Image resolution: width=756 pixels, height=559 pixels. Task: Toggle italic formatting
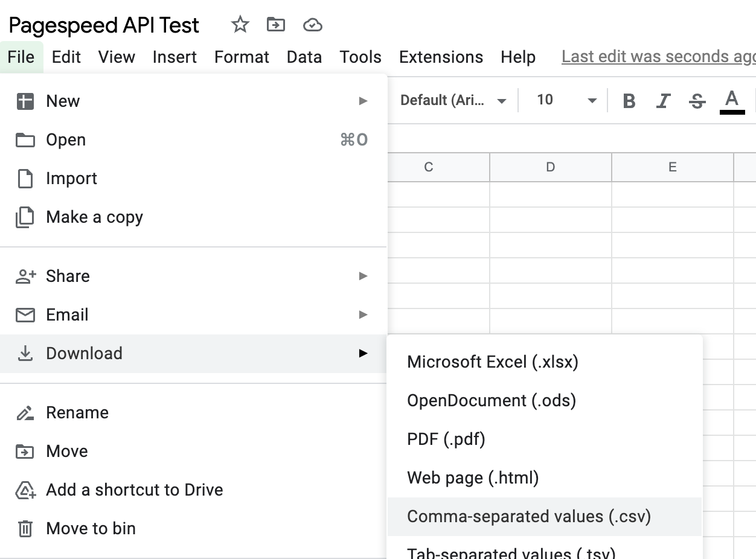(663, 101)
